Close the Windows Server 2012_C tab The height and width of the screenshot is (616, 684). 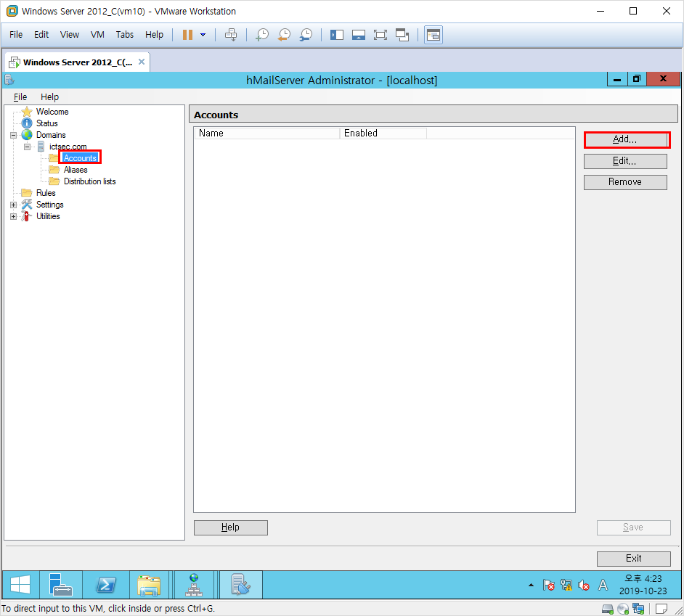click(142, 62)
